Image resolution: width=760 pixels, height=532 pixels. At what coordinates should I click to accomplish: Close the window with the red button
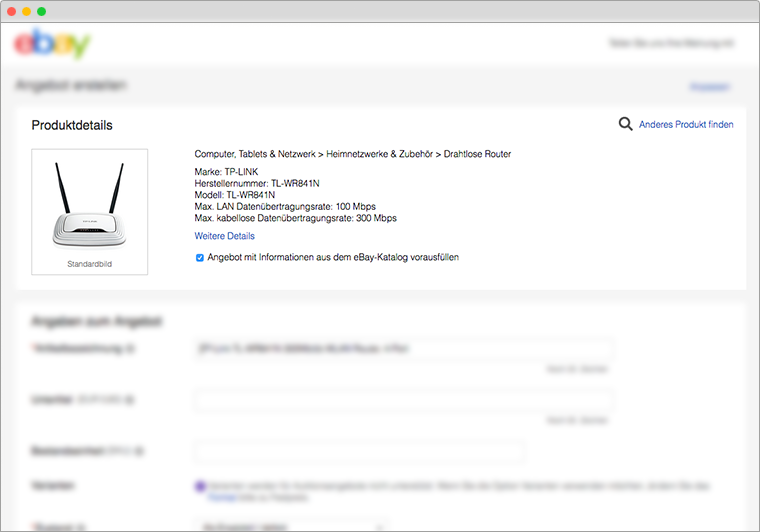click(13, 11)
